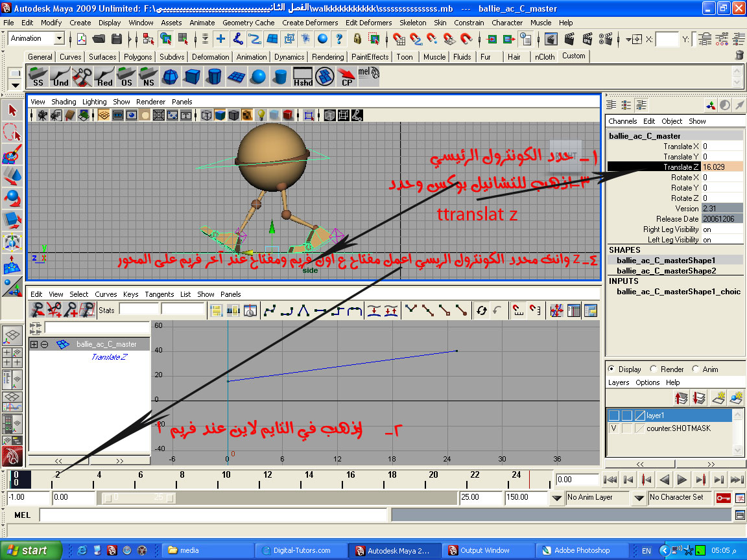747x560 pixels.
Task: Click the lock selection padlock icon
Action: coord(357,39)
